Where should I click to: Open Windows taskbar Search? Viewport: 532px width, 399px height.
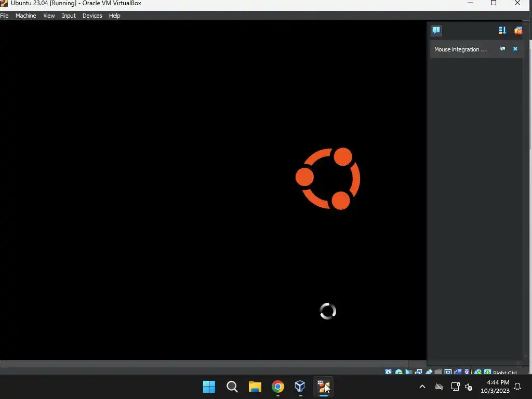click(232, 387)
